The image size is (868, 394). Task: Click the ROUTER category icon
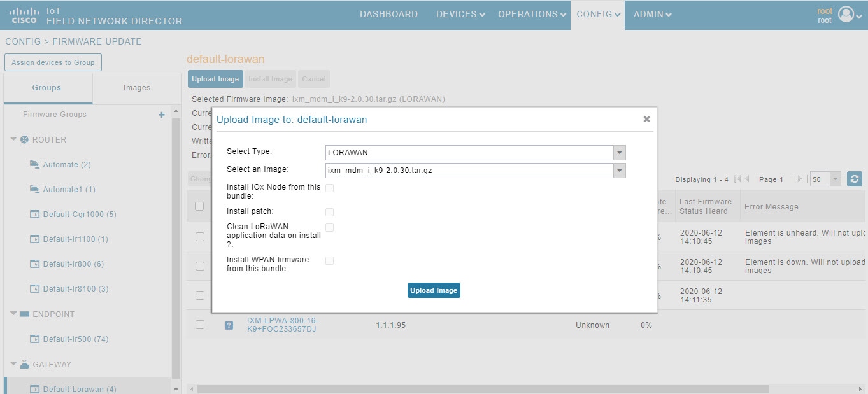[24, 139]
